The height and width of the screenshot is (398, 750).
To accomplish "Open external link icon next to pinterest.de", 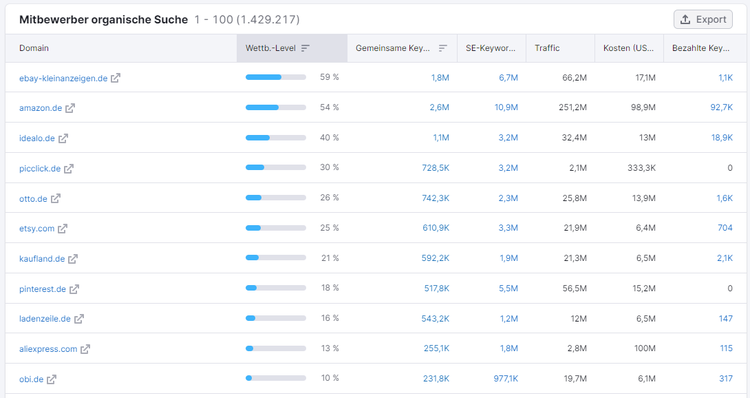I will pos(74,289).
